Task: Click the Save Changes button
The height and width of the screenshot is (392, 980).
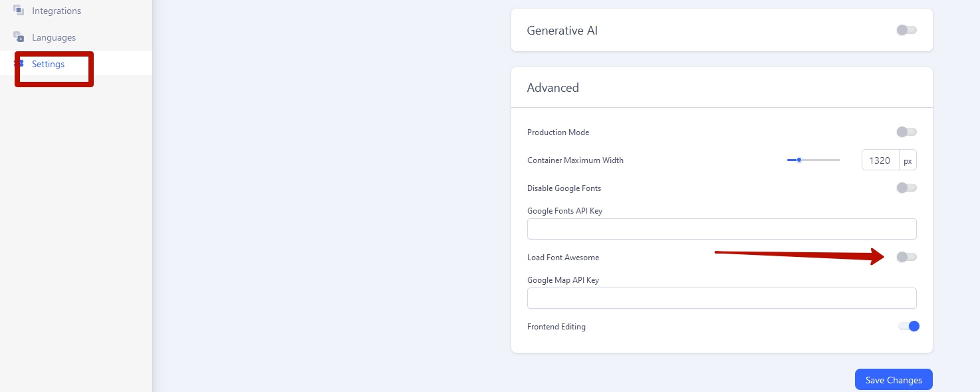Action: [893, 380]
